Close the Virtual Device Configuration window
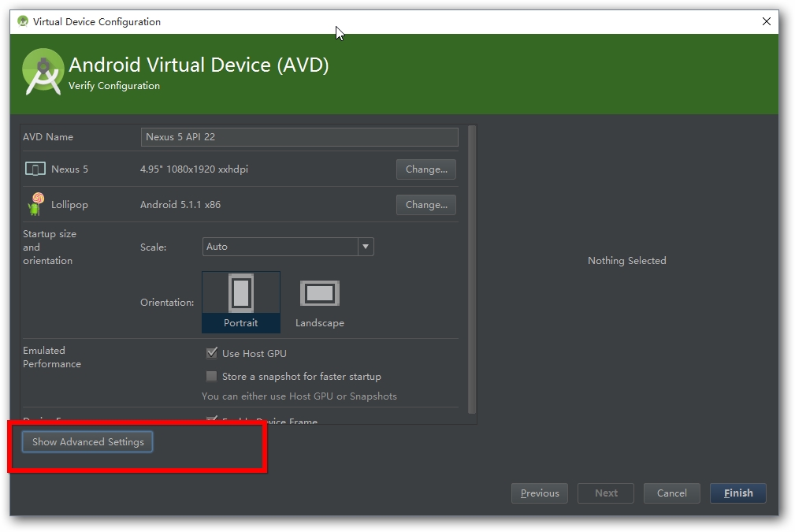The width and height of the screenshot is (795, 532). pos(767,21)
